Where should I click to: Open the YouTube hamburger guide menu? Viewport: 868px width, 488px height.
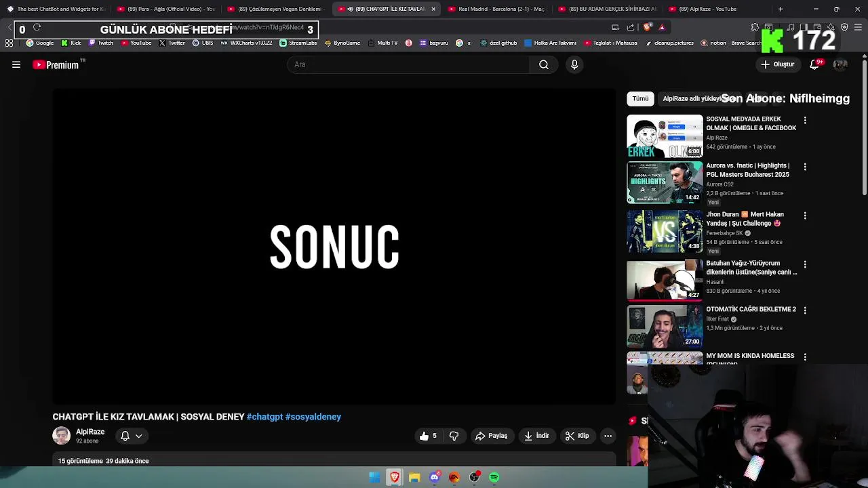[16, 64]
